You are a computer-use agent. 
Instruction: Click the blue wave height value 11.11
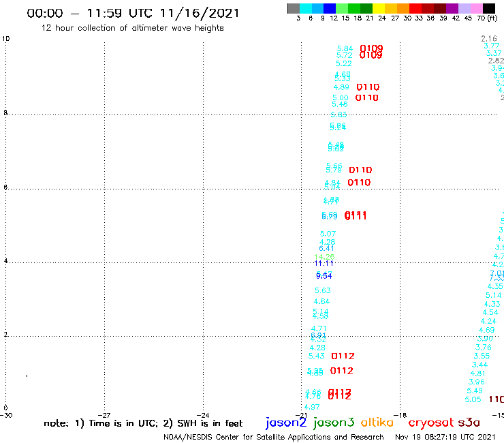point(324,264)
